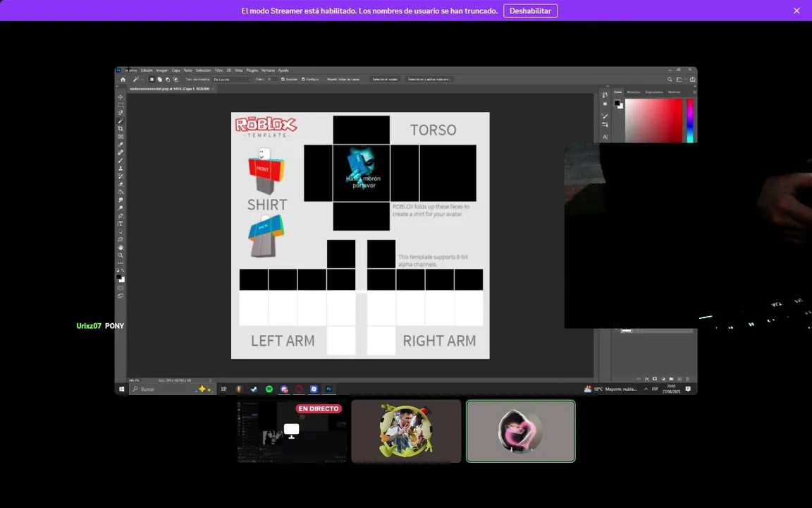812x508 pixels.
Task: Select the Path Selection tool
Action: pos(121,231)
